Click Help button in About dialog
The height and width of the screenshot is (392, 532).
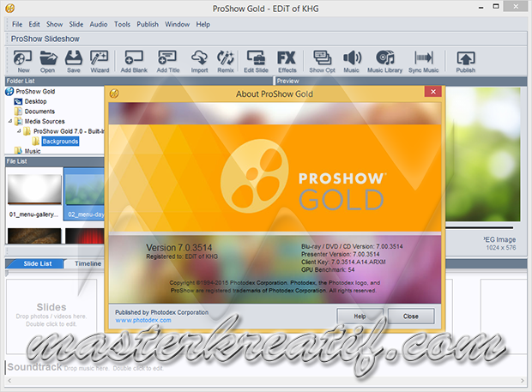click(360, 316)
